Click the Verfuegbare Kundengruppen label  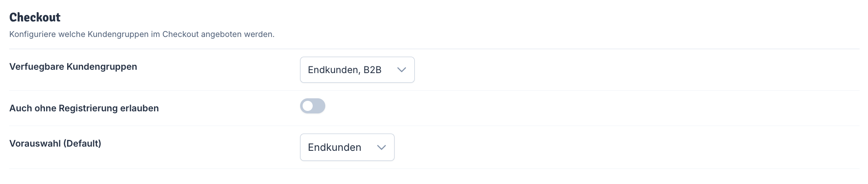[x=73, y=67]
